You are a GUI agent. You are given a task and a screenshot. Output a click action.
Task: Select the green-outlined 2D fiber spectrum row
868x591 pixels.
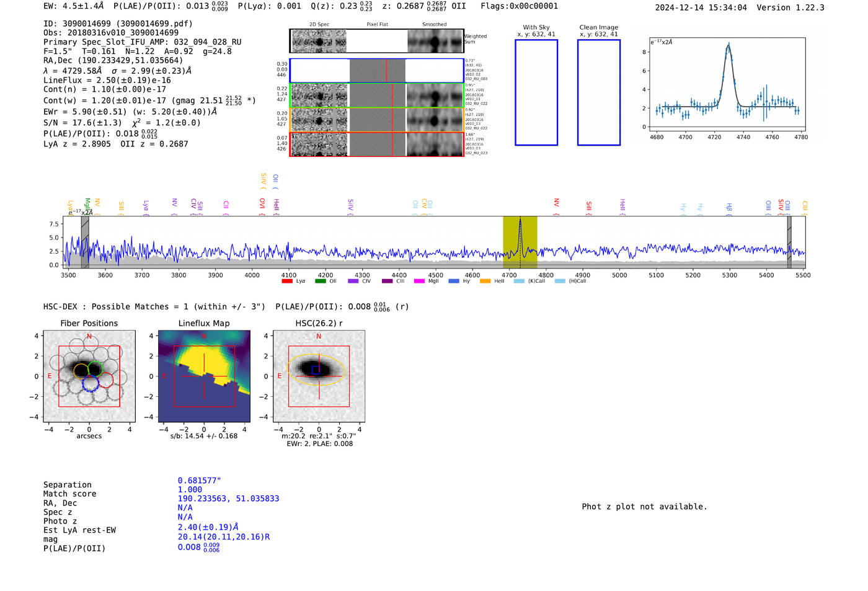pos(377,96)
